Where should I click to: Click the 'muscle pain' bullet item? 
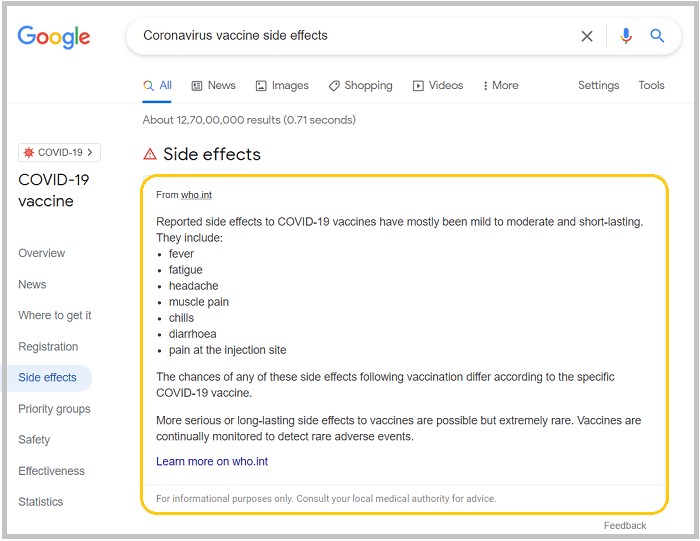[199, 302]
